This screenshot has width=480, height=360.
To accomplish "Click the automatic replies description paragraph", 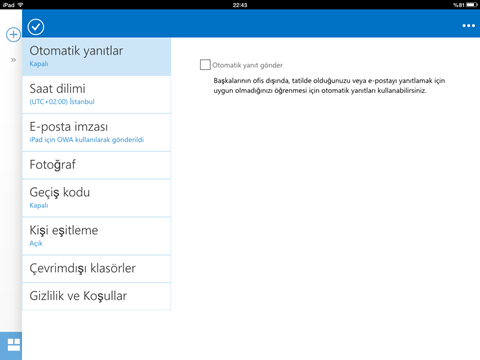I will point(329,85).
